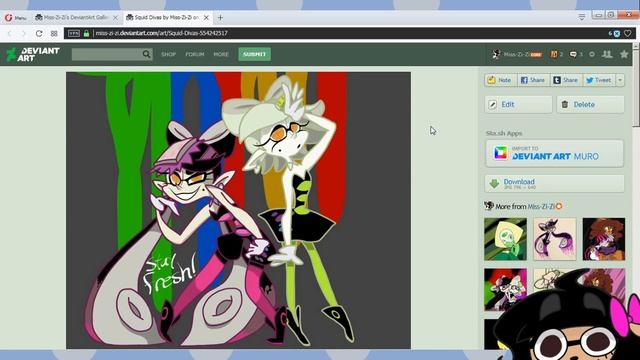
Task: Bookmark page with heart icon
Action: coord(628,33)
